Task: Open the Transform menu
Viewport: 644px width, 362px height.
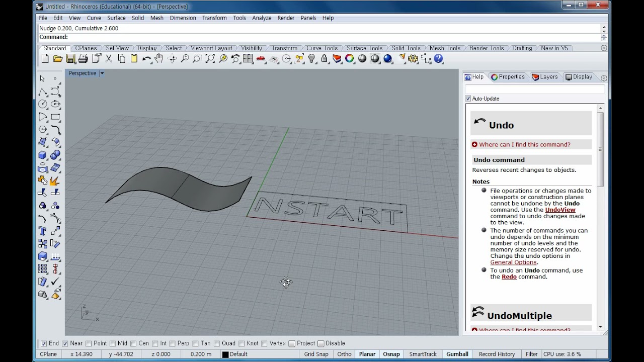Action: (214, 18)
